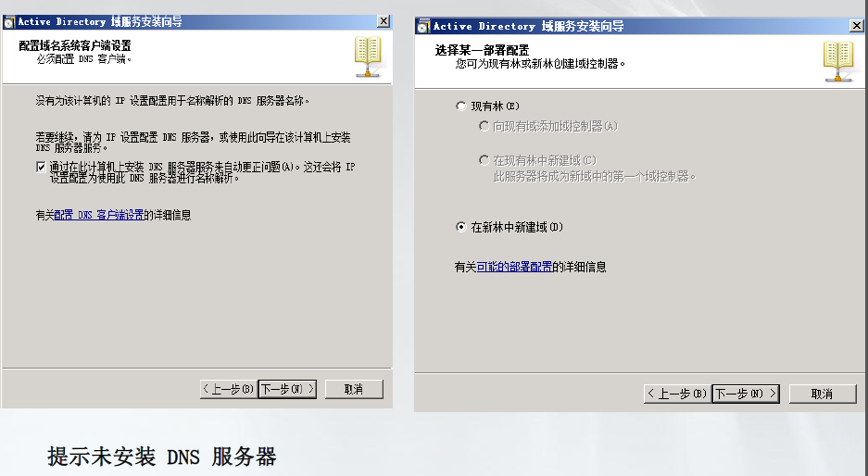This screenshot has height=476, width=868.
Task: Close the DNS client settings wizard window
Action: [384, 21]
